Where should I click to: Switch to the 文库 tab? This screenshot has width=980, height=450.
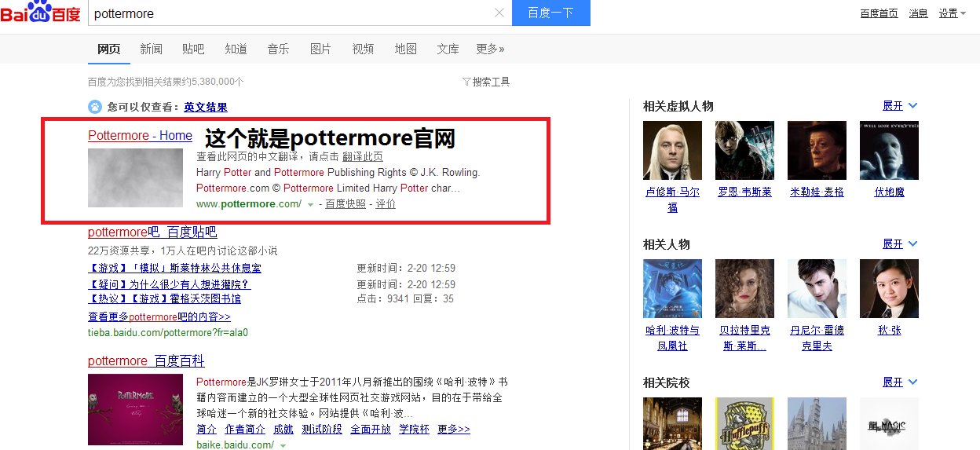pyautogui.click(x=448, y=49)
